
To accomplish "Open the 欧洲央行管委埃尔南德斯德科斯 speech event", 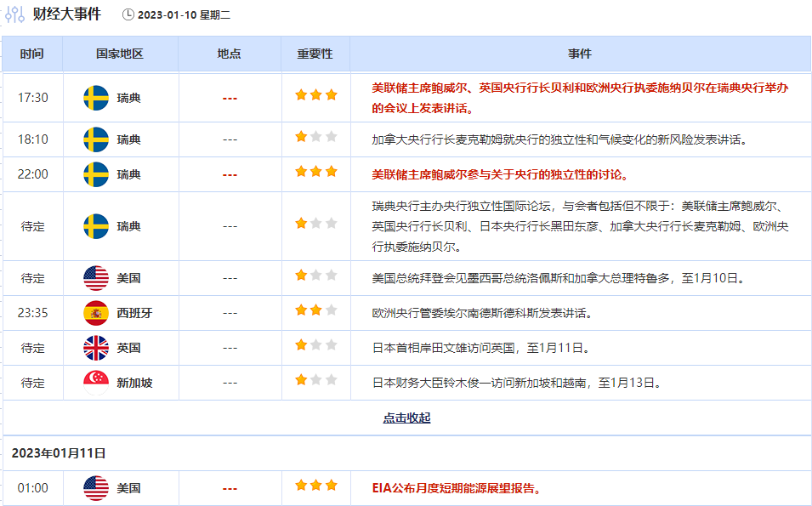I will click(x=482, y=313).
